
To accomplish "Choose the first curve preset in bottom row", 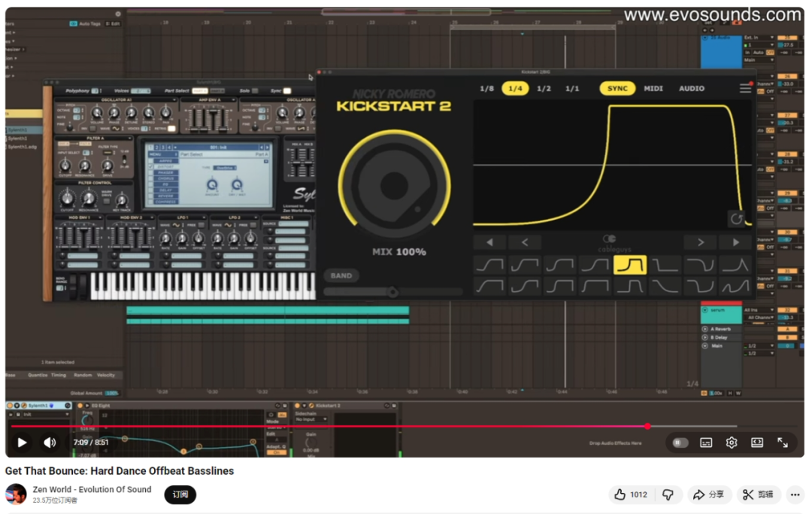I will 489,285.
